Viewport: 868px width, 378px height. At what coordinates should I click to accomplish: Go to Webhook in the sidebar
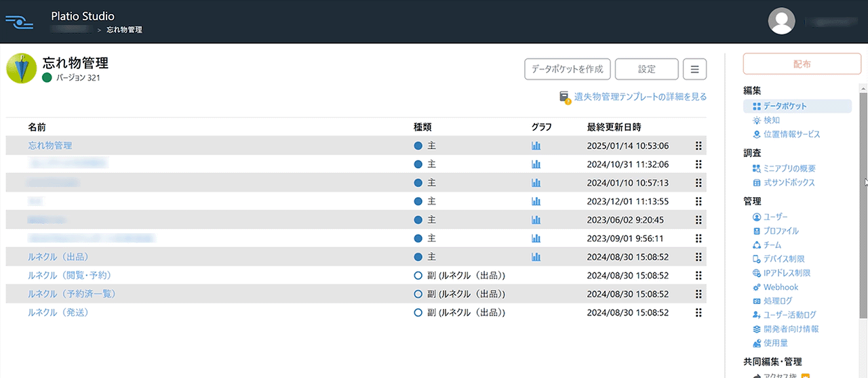(781, 287)
